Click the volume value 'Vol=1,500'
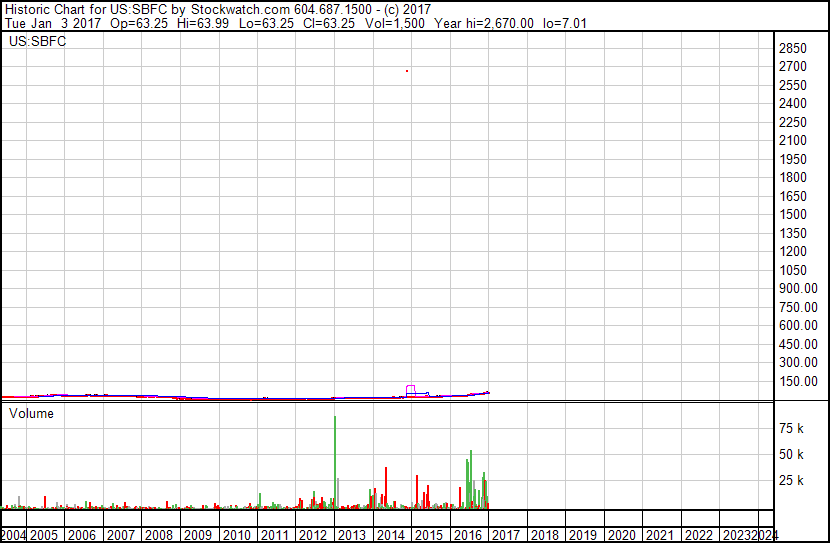Image resolution: width=830 pixels, height=543 pixels. pyautogui.click(x=394, y=23)
